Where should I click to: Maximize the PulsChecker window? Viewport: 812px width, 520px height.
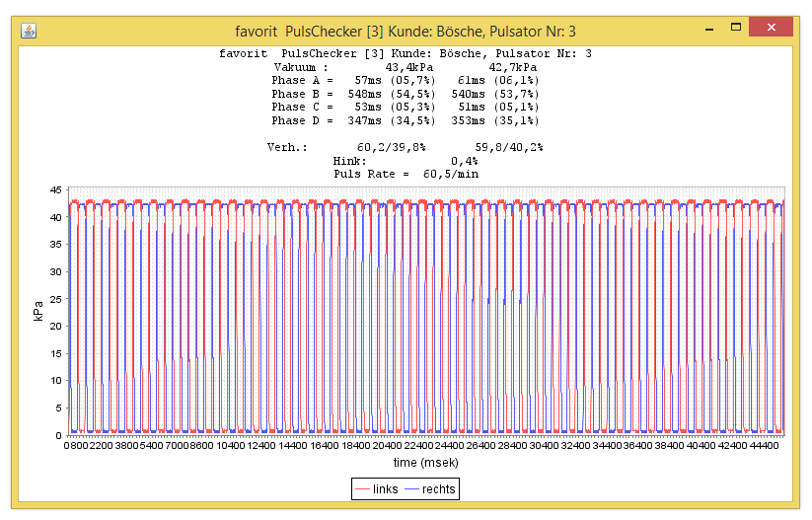[x=736, y=28]
